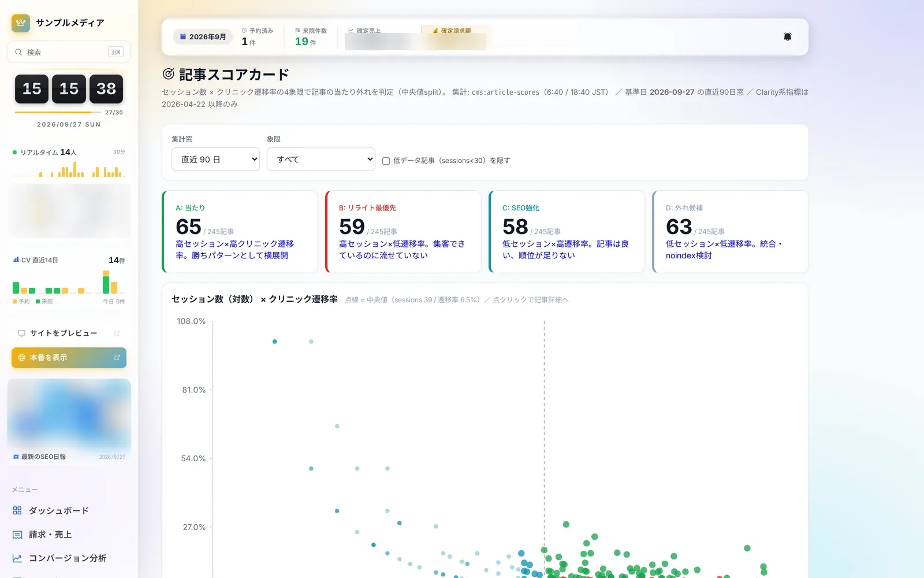Click the globe icon on the 本番を表示 button
This screenshot has width=924, height=578.
coord(21,358)
